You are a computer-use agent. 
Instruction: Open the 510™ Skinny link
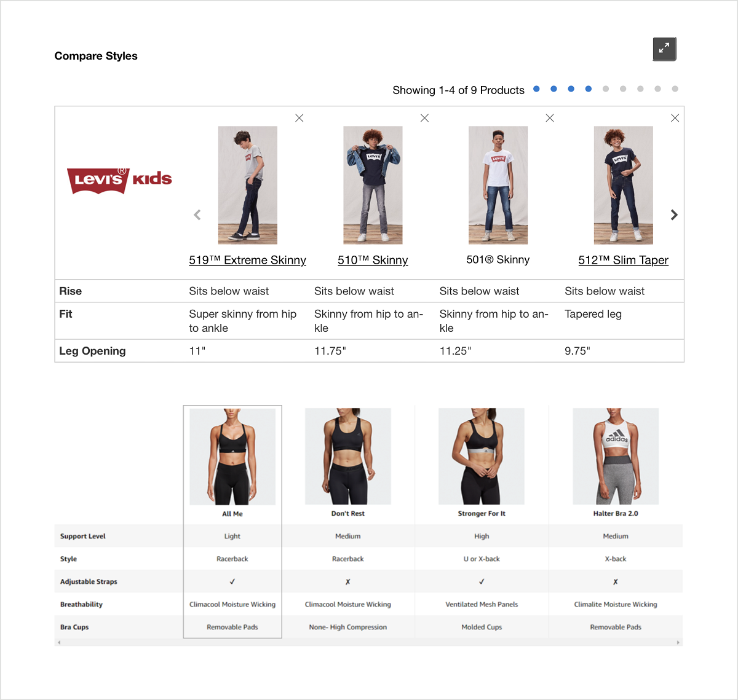point(373,260)
